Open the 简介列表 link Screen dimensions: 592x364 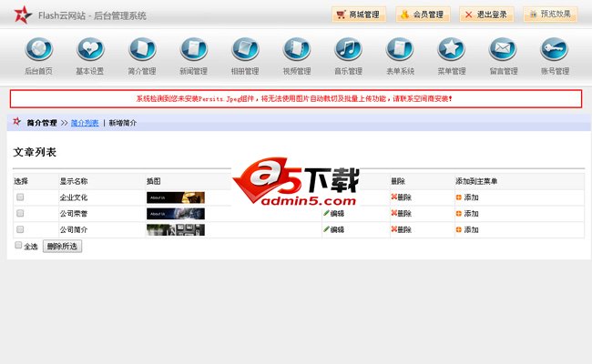(x=85, y=123)
